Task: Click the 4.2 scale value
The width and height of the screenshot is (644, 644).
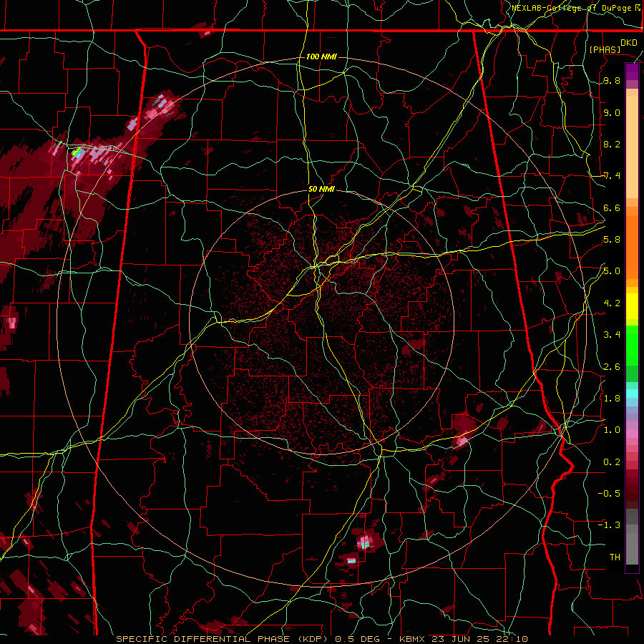Action: coord(612,303)
